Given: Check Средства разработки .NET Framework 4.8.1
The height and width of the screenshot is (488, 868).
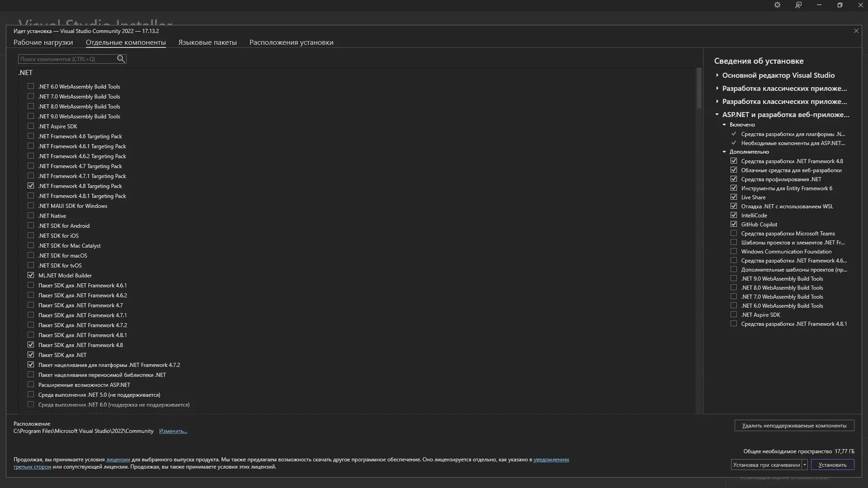Looking at the screenshot, I should pos(734,324).
